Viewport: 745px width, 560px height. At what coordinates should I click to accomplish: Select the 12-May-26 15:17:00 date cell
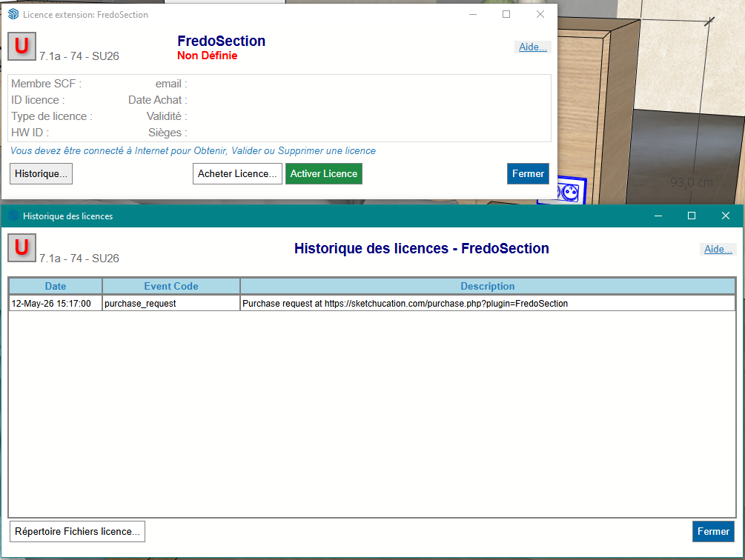pyautogui.click(x=56, y=303)
